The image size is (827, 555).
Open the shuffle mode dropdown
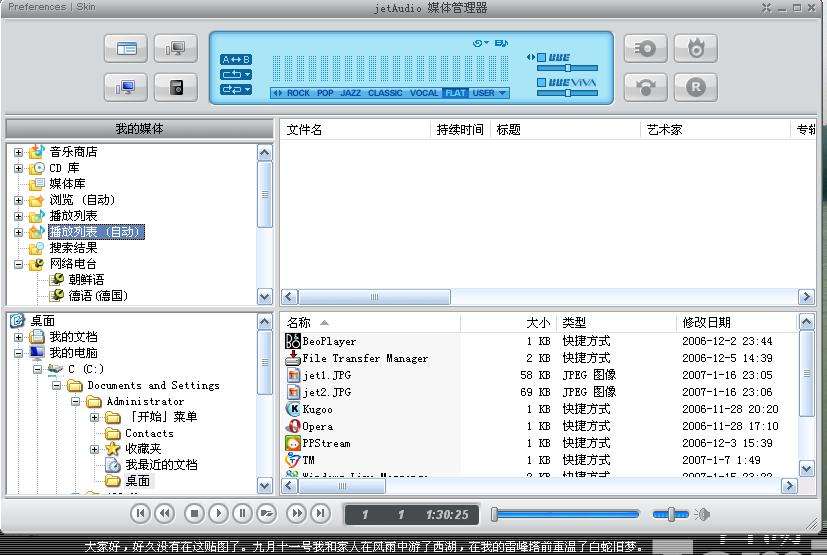coord(236,90)
